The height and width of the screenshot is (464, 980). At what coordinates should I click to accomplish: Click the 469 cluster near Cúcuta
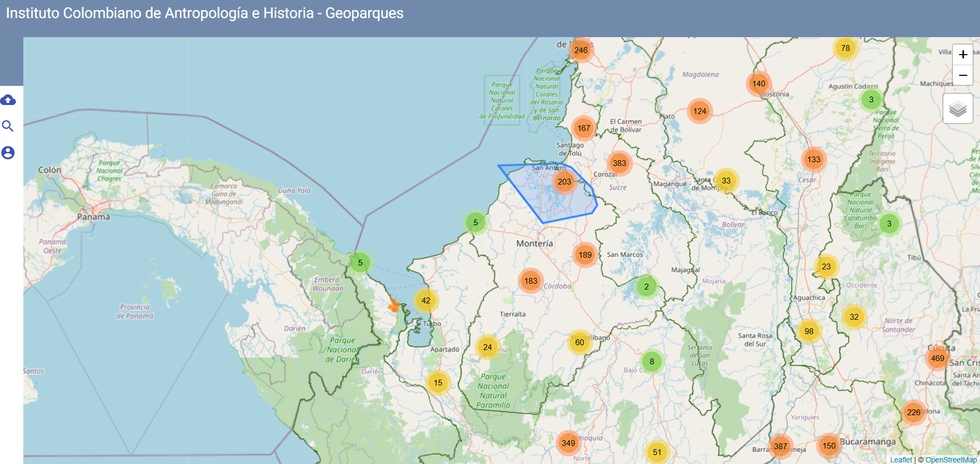coord(937,358)
